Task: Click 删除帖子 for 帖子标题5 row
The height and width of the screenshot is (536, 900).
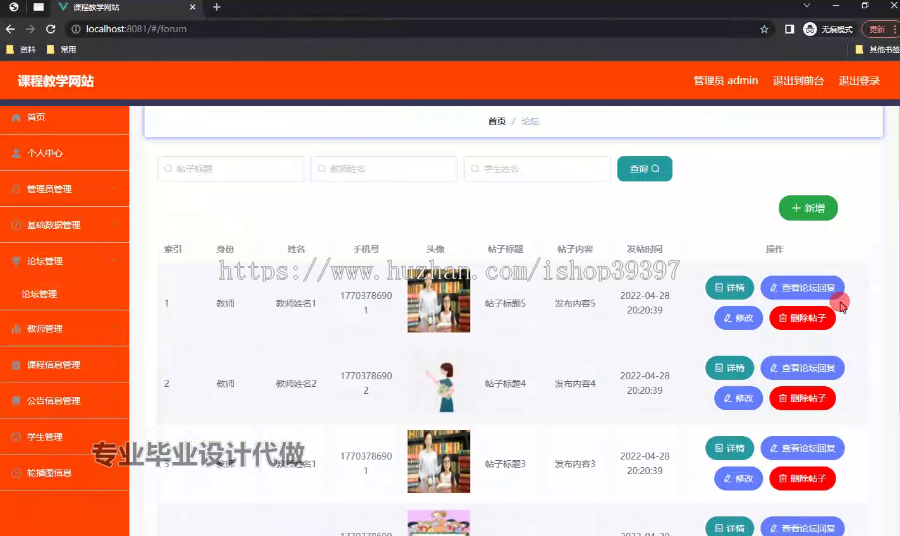Action: [802, 318]
